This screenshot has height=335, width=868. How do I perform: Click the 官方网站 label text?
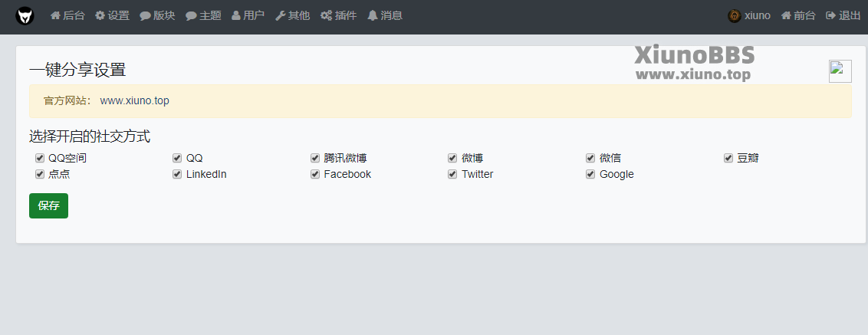[x=67, y=100]
